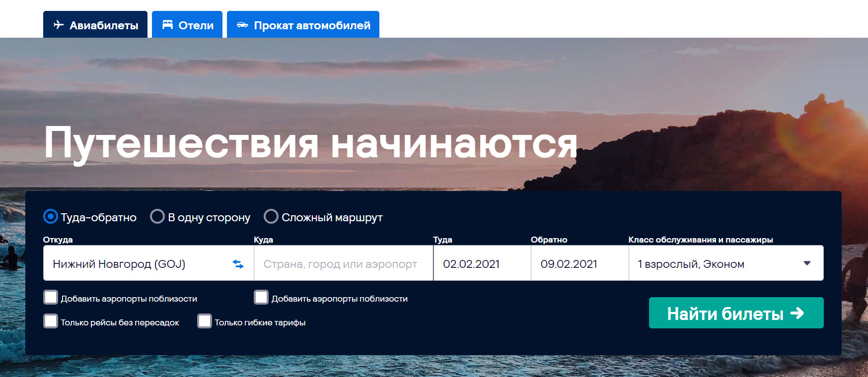Start the search with Найти билеты
Viewport: 868px width, 377px height.
(736, 313)
